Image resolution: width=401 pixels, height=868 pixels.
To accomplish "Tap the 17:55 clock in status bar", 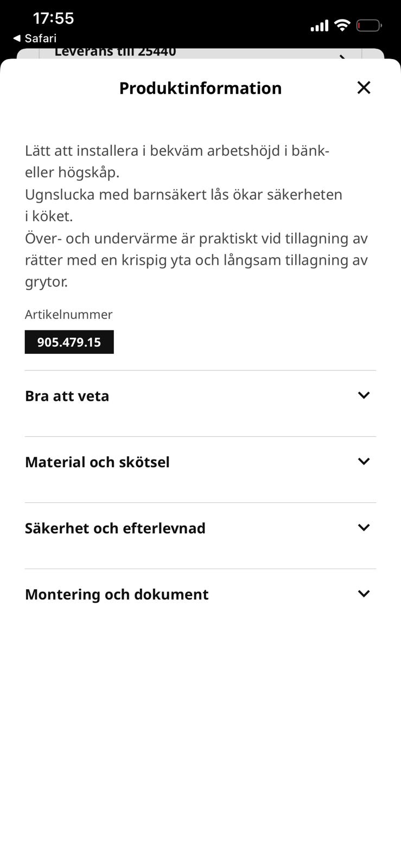I will tap(53, 18).
